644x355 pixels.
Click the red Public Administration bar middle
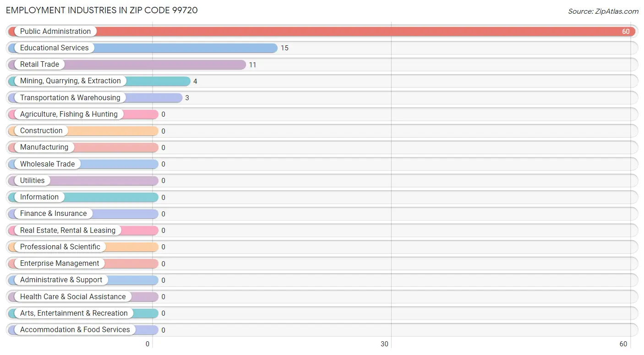pos(322,32)
